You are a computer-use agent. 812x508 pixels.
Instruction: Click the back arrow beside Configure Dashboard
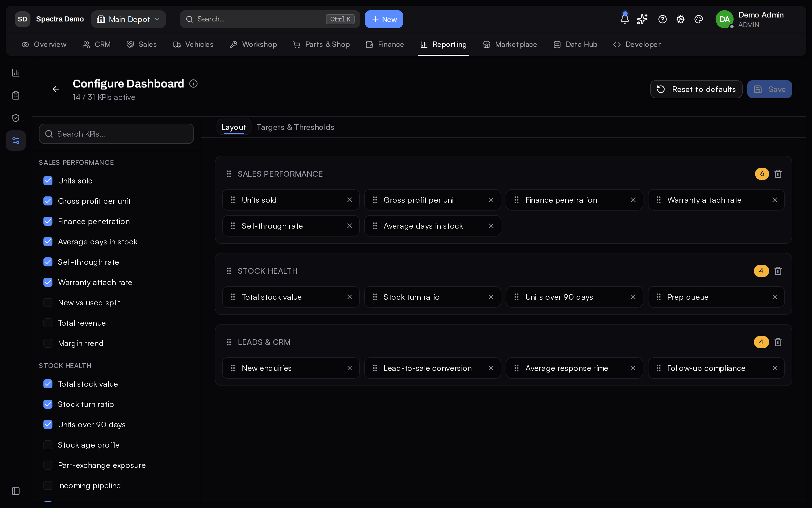[x=56, y=89]
